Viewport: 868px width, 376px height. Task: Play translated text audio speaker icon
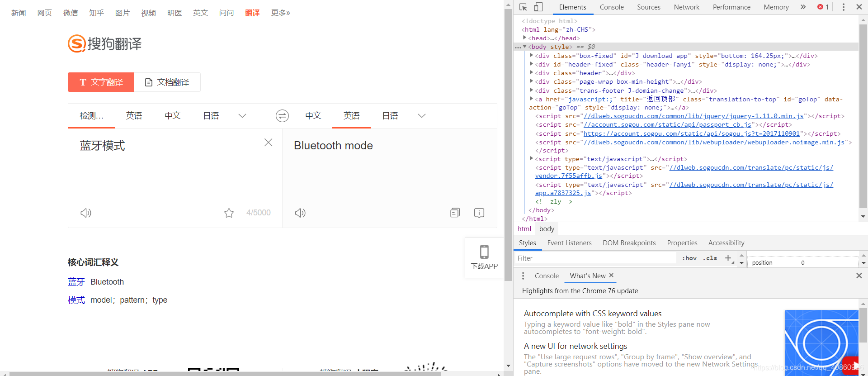300,213
